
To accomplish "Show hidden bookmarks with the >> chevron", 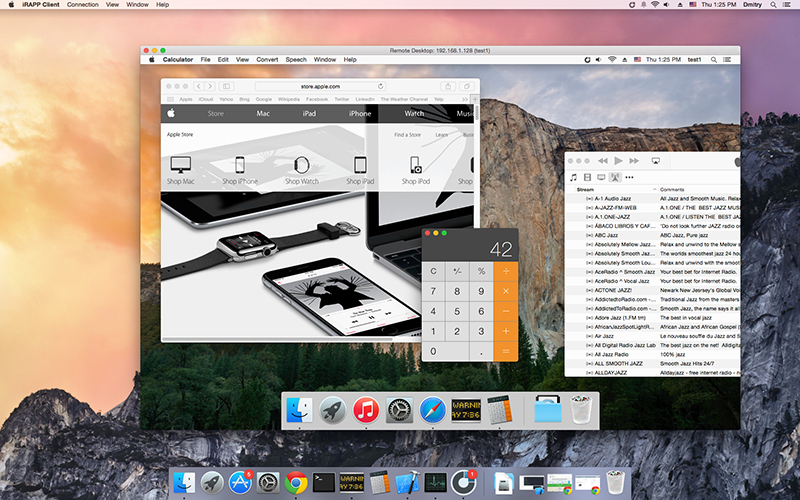I will pyautogui.click(x=464, y=99).
